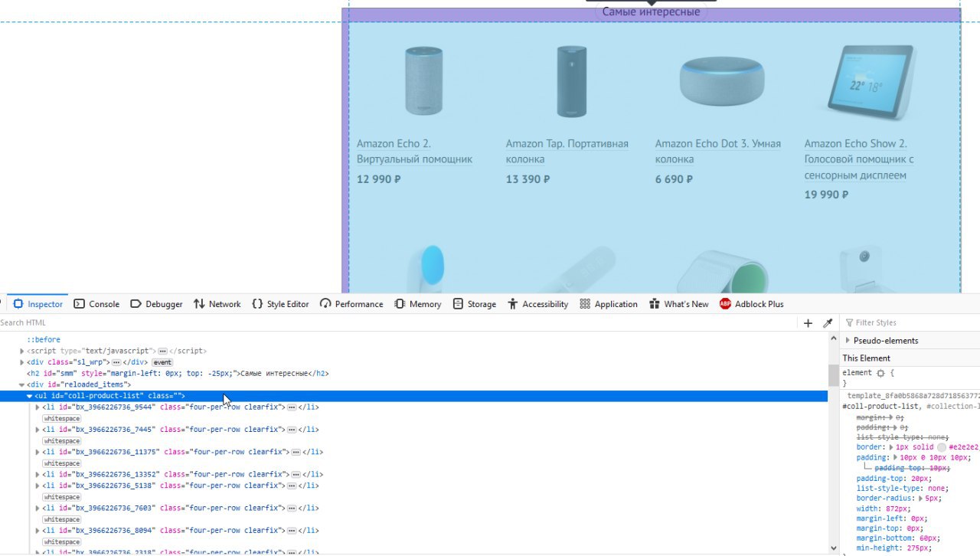The width and height of the screenshot is (980, 556).
Task: Click the highlight-element crosshair beside element rule
Action: click(880, 373)
